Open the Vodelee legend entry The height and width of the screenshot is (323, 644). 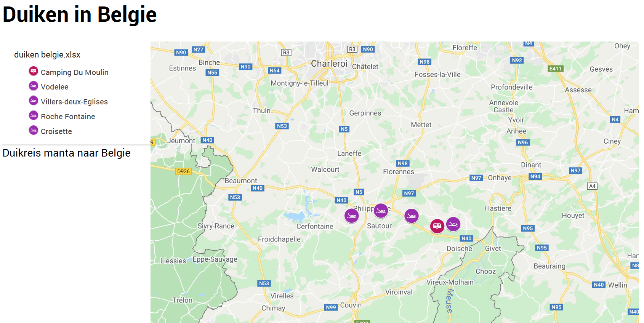[49, 87]
